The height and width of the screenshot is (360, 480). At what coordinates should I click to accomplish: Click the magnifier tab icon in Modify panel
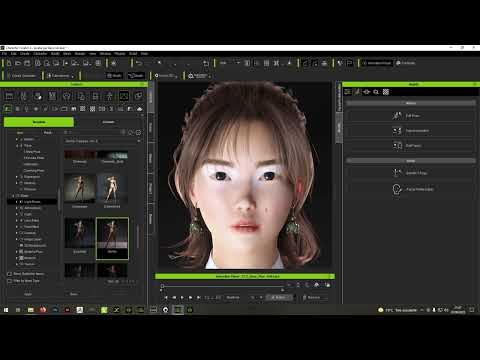(x=376, y=92)
